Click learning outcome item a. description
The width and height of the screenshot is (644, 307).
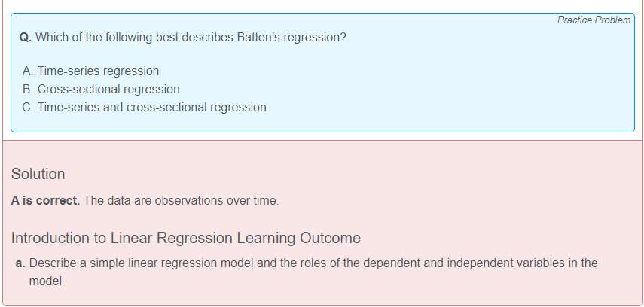pos(313,272)
